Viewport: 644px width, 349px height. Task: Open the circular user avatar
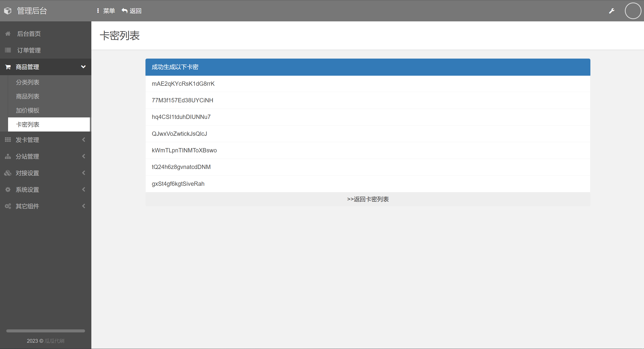pyautogui.click(x=633, y=11)
